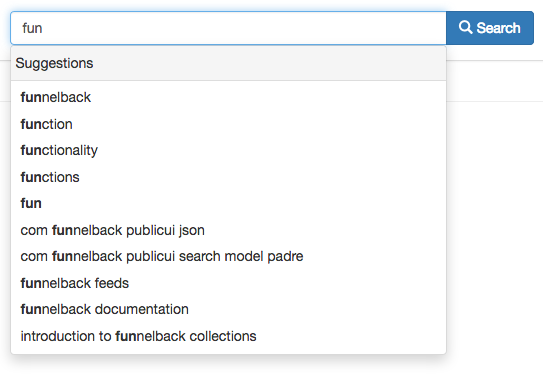The height and width of the screenshot is (374, 543).
Task: Pick the 'funnelback feeds' suggestion
Action: pos(229,283)
